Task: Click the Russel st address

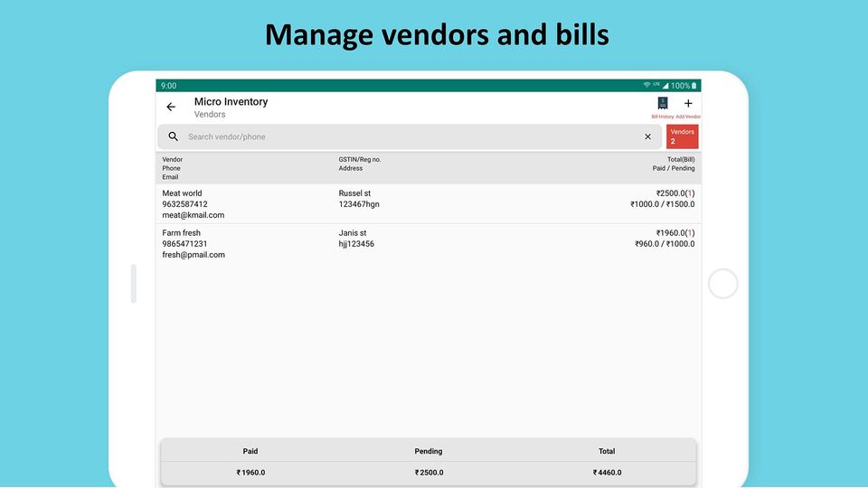Action: click(x=354, y=193)
